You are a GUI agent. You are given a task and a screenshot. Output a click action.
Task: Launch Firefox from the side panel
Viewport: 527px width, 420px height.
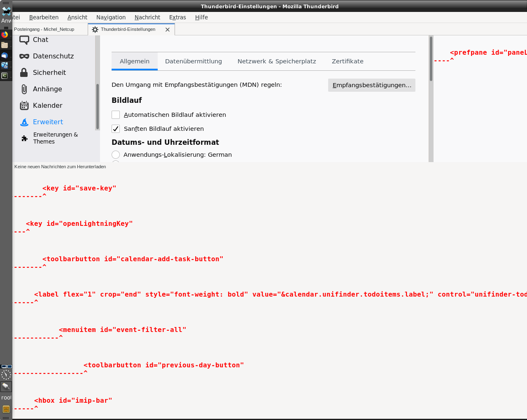pos(5,35)
